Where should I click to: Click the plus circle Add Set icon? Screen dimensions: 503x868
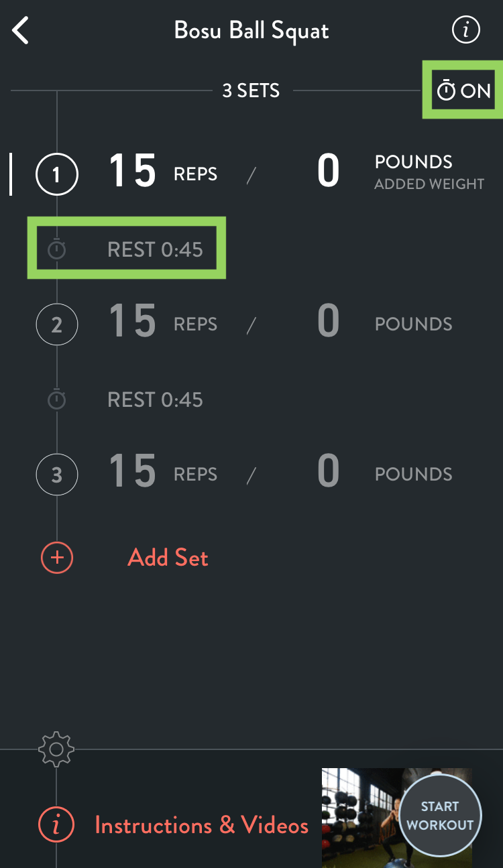[57, 558]
